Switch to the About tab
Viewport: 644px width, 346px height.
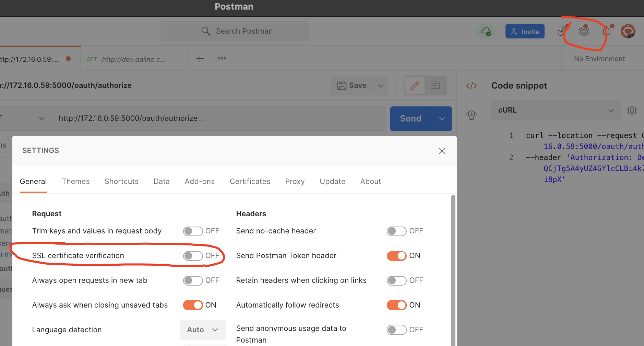coord(371,182)
